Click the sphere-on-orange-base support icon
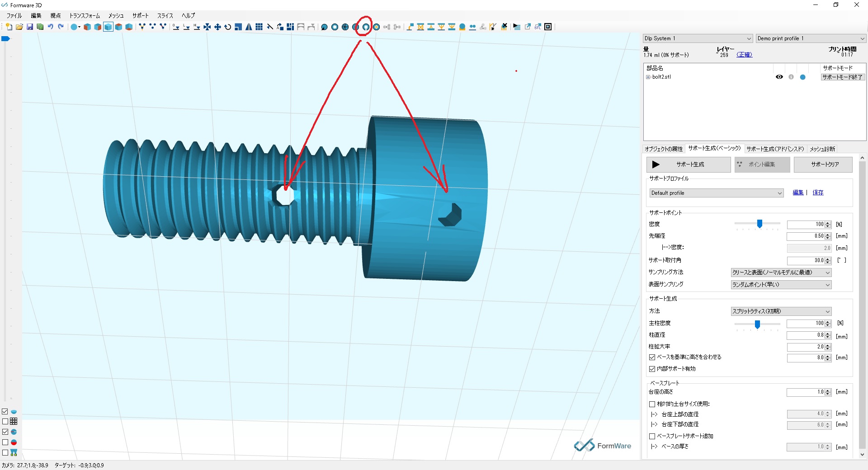 point(462,27)
